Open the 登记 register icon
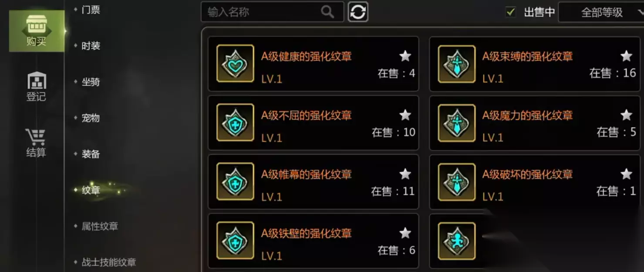This screenshot has height=272, width=644. [37, 86]
